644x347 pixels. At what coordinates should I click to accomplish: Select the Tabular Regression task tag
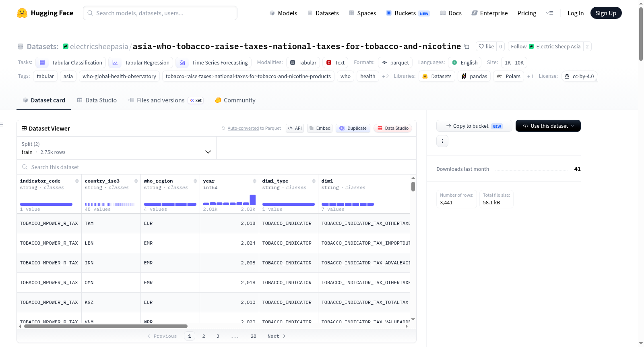(x=141, y=62)
